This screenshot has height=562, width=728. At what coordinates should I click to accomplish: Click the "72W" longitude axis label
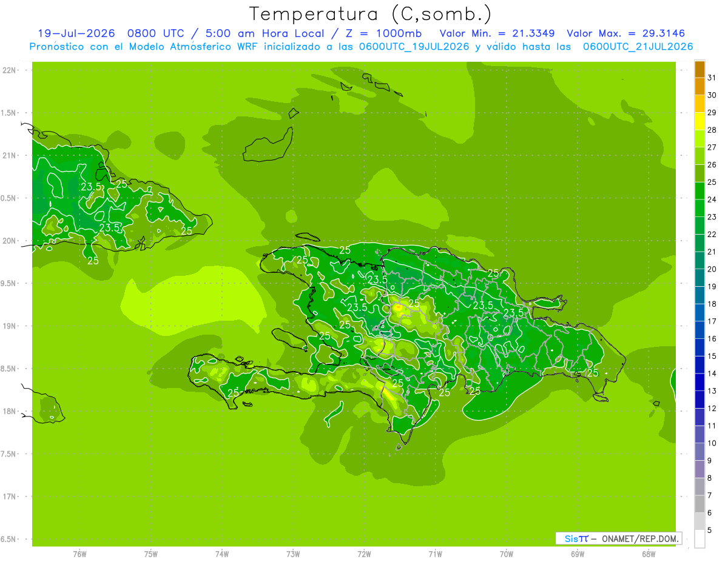(364, 554)
